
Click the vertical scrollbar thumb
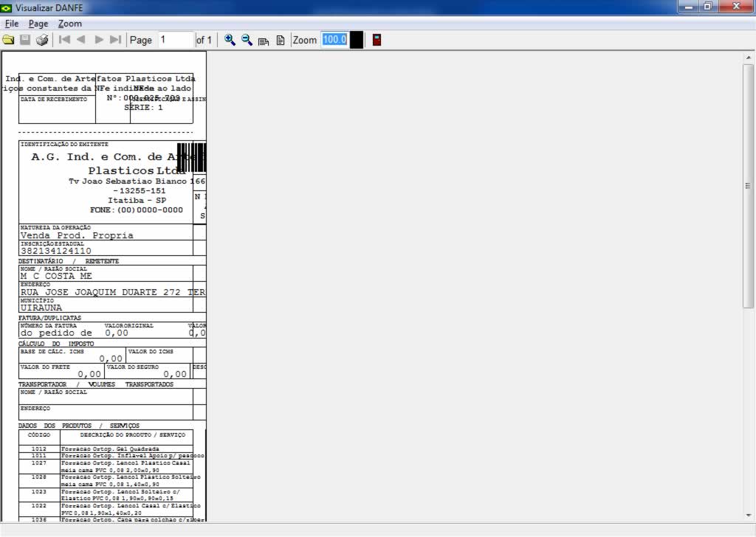tap(749, 186)
